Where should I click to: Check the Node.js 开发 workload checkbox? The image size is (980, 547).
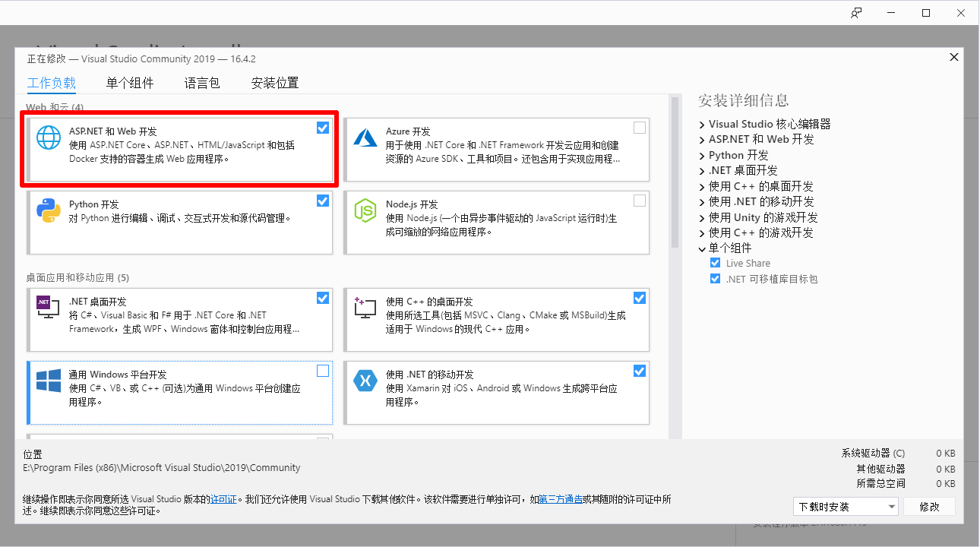click(640, 201)
